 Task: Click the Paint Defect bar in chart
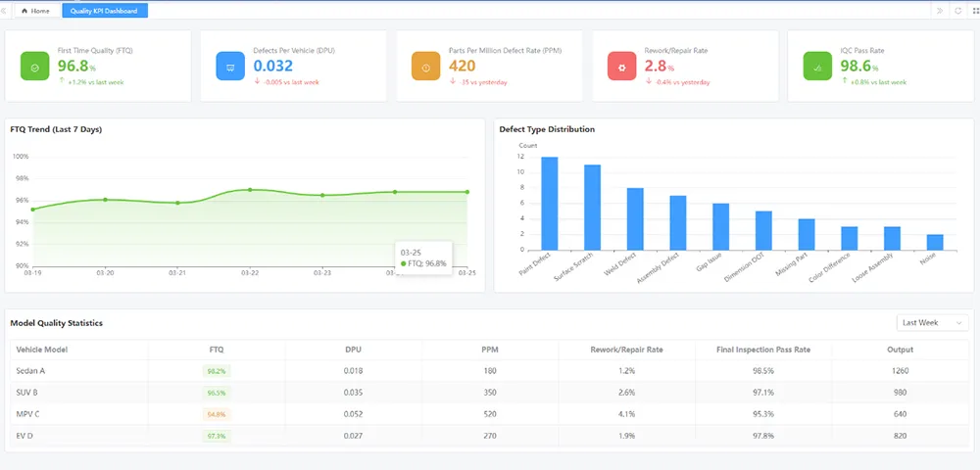tap(550, 204)
